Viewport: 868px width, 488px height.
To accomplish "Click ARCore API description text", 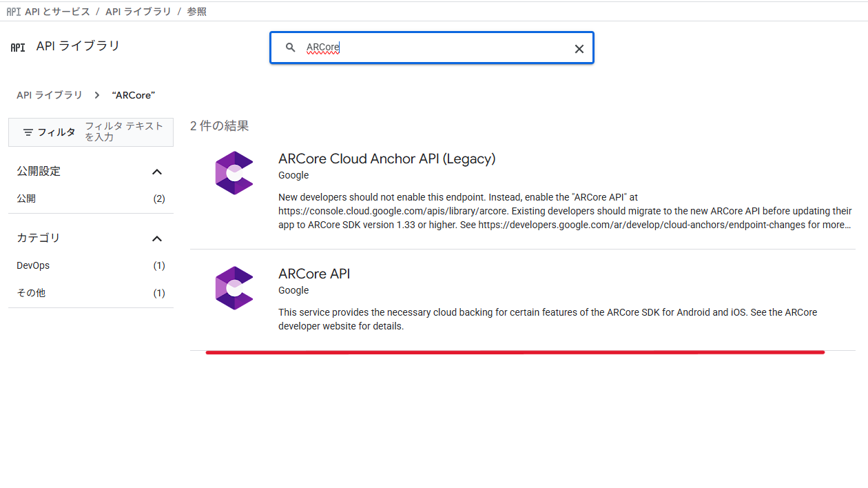I will point(548,319).
